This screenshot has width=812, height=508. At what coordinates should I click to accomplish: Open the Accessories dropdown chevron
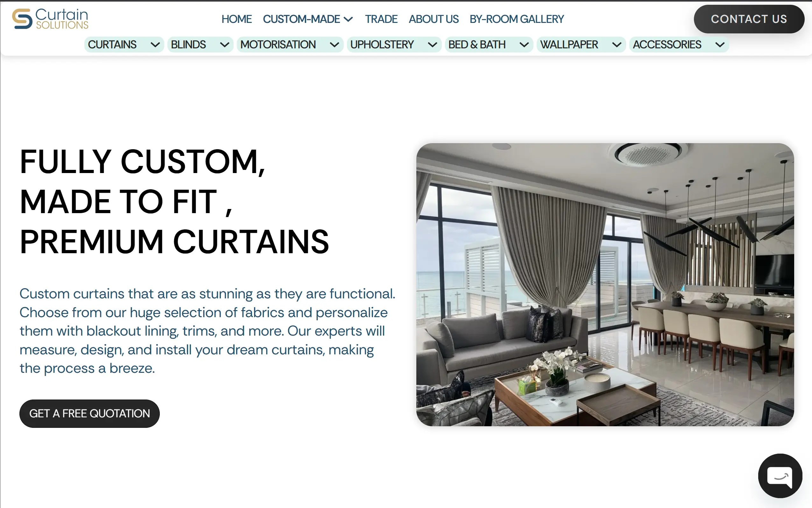(720, 45)
